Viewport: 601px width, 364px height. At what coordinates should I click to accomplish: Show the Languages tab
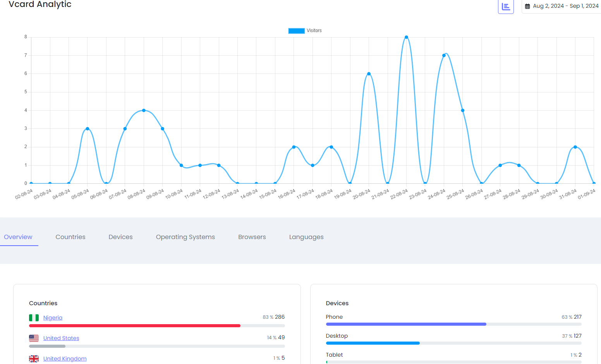tap(306, 237)
